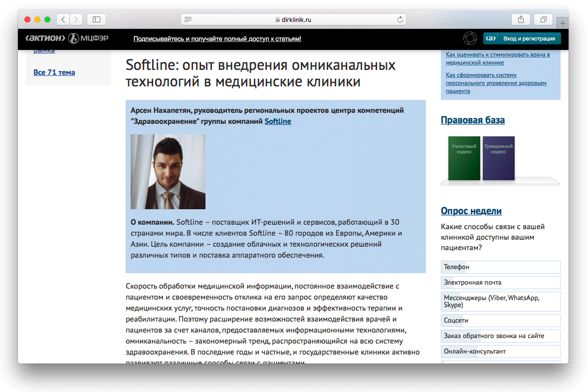
Task: Open article on evaluating and motivating doctors
Action: 498,58
